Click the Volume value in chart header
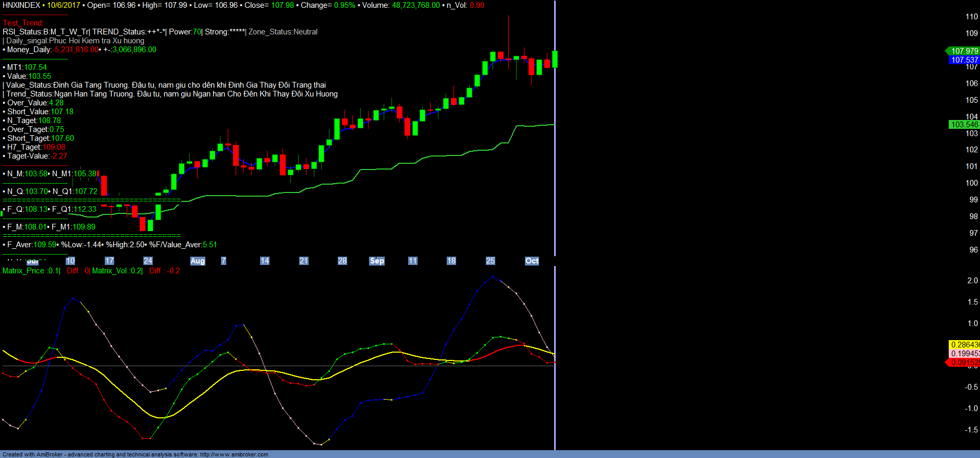The height and width of the screenshot is (458, 980). (x=415, y=5)
